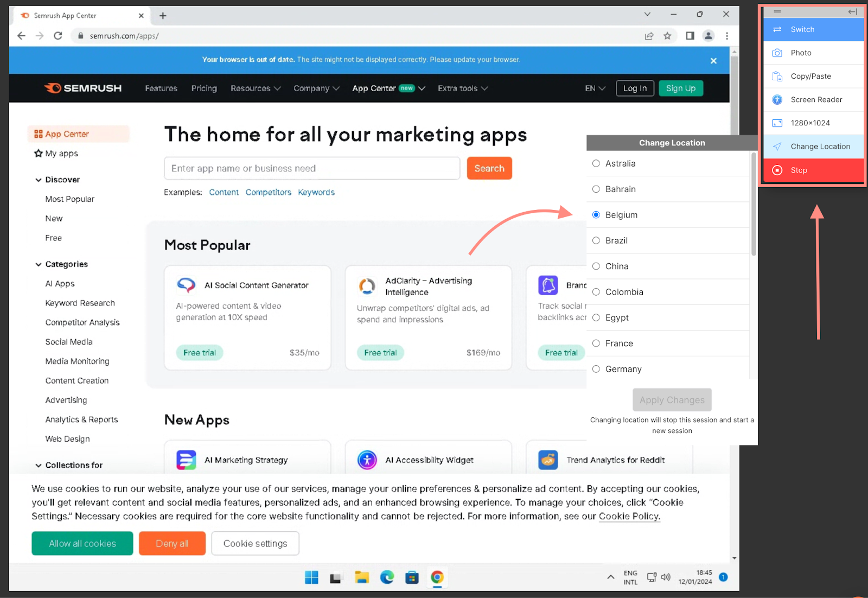
Task: Click the Screen Reader accessibility icon
Action: click(x=777, y=100)
